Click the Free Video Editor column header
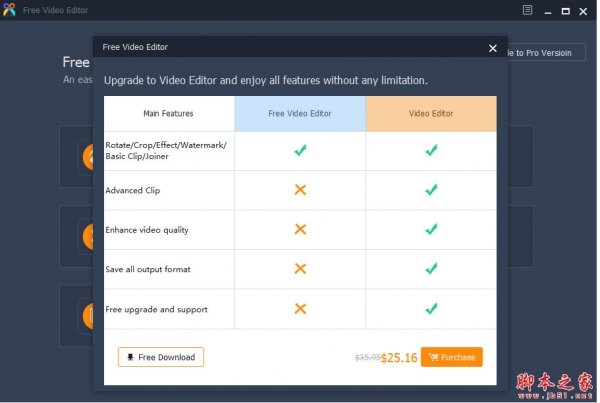Image resolution: width=600 pixels, height=403 pixels. tap(302, 114)
